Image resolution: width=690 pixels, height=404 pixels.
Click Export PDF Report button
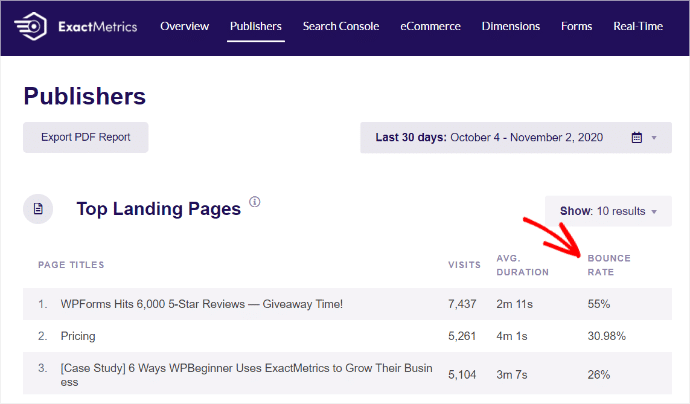[x=86, y=137]
